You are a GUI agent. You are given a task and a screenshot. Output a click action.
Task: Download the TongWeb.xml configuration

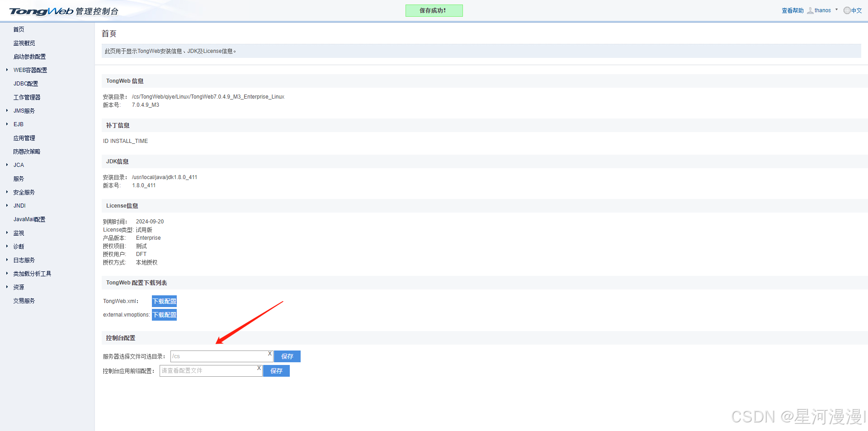(x=164, y=301)
